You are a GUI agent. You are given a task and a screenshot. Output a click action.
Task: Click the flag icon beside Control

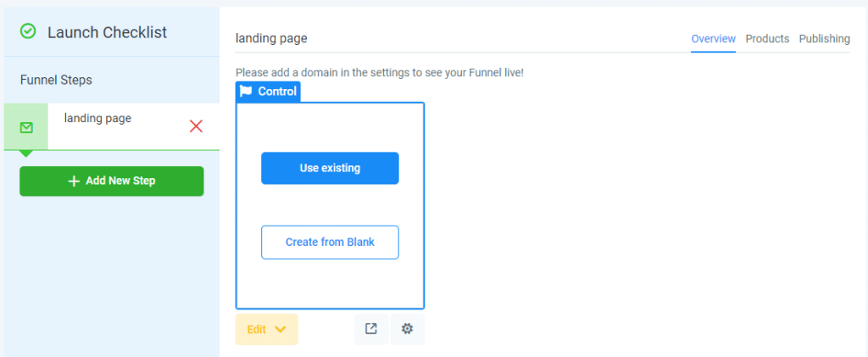(247, 92)
